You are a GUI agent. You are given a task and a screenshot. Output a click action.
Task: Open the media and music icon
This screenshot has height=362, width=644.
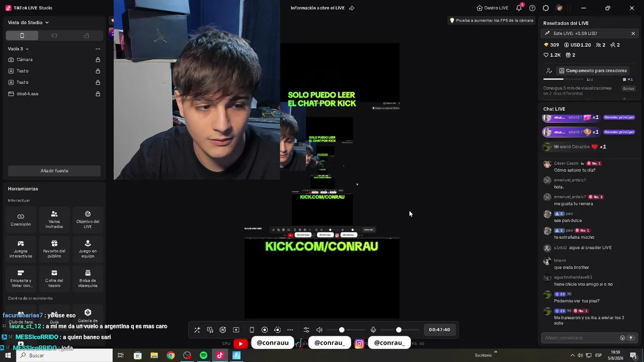(x=210, y=330)
